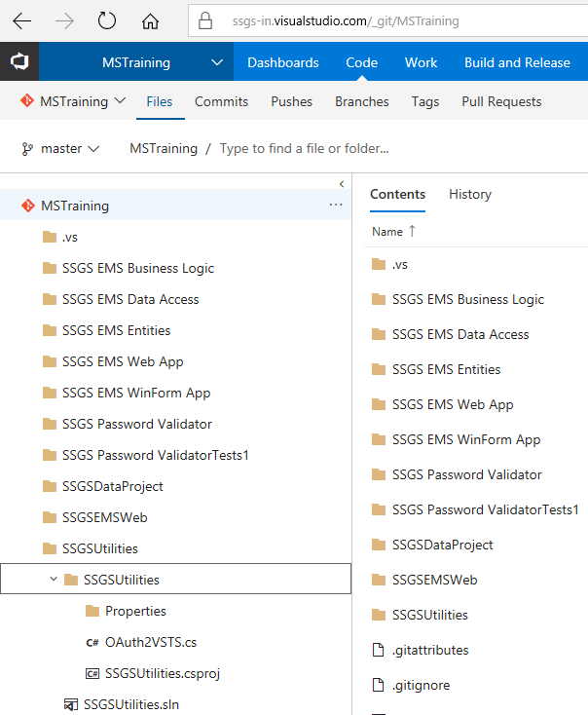Image resolution: width=588 pixels, height=715 pixels.
Task: Open the Dashboards hub
Action: pyautogui.click(x=283, y=62)
